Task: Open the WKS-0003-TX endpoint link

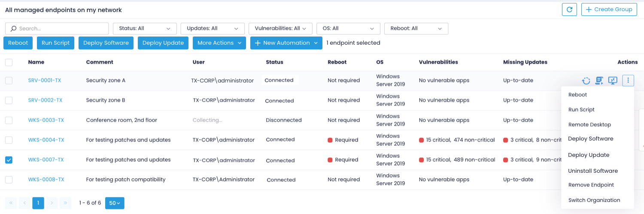Action: pos(46,120)
